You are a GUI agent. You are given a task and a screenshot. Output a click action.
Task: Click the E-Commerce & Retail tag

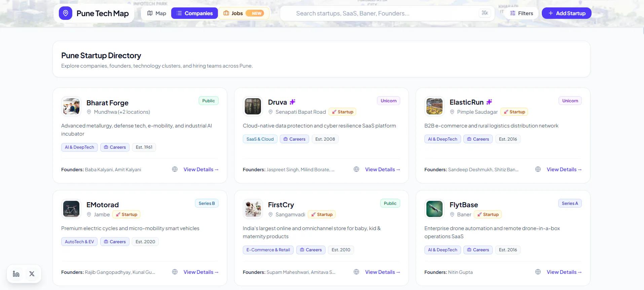point(268,250)
